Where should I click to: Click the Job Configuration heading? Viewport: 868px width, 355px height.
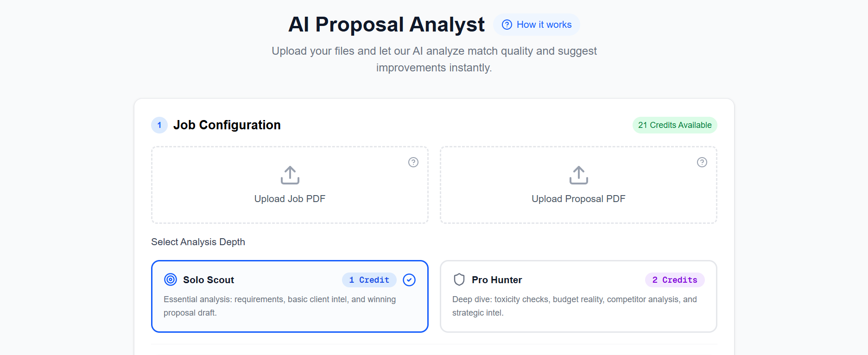pyautogui.click(x=227, y=125)
